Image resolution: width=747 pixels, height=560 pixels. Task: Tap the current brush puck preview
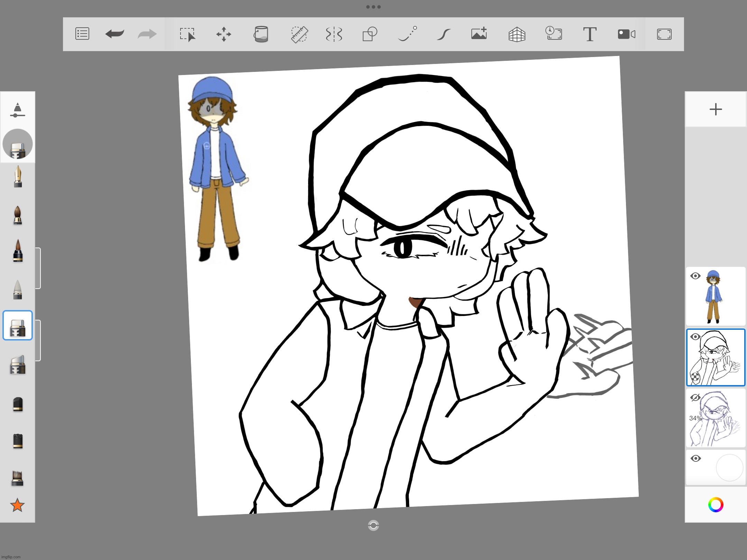tap(18, 144)
